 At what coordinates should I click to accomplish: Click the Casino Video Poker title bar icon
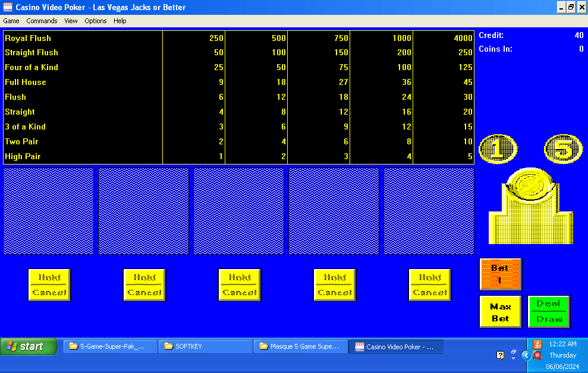[x=8, y=7]
